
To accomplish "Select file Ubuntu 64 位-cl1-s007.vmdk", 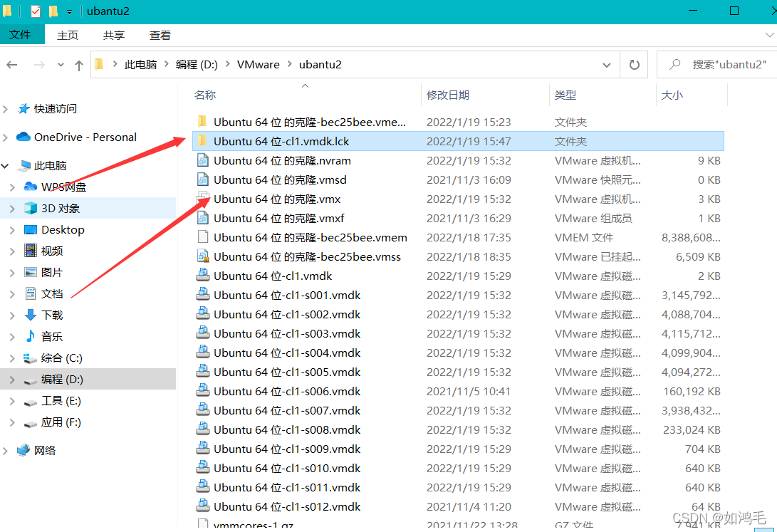I will [x=288, y=411].
